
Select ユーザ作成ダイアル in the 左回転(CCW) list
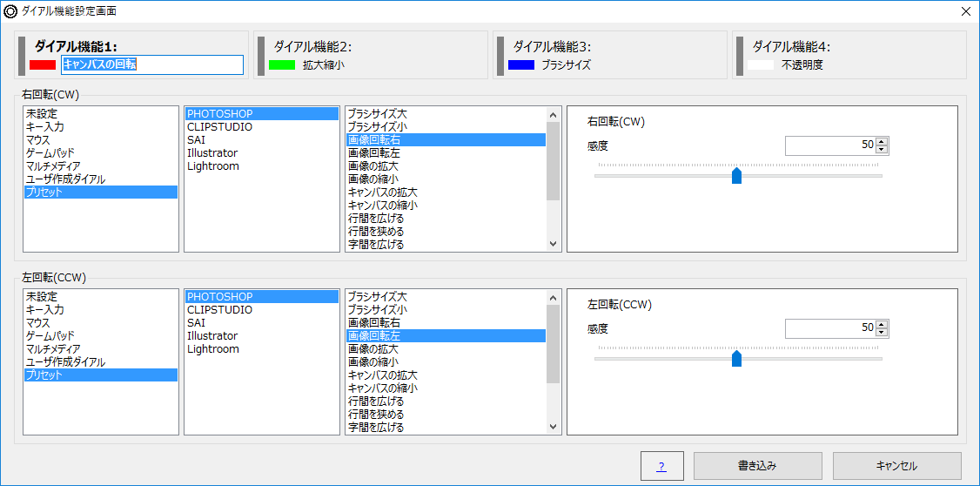tap(101, 361)
